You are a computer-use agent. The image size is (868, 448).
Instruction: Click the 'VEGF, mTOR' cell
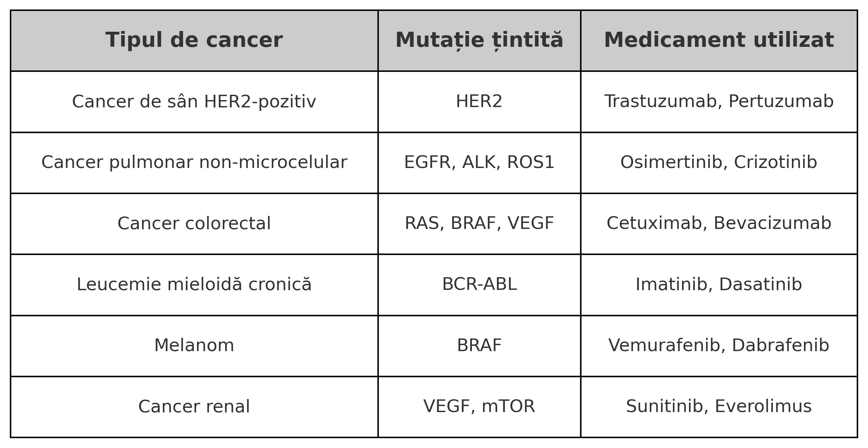[479, 406]
